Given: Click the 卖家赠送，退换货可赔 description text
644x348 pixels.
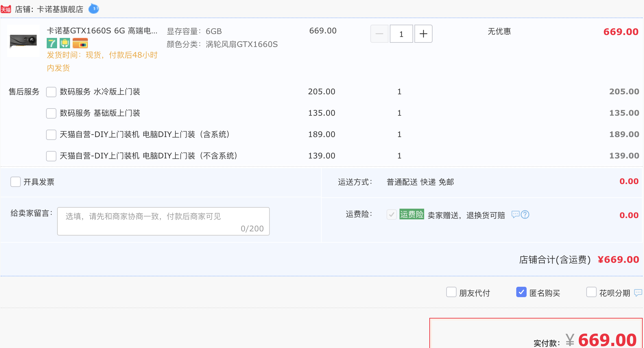Looking at the screenshot, I should pyautogui.click(x=466, y=215).
